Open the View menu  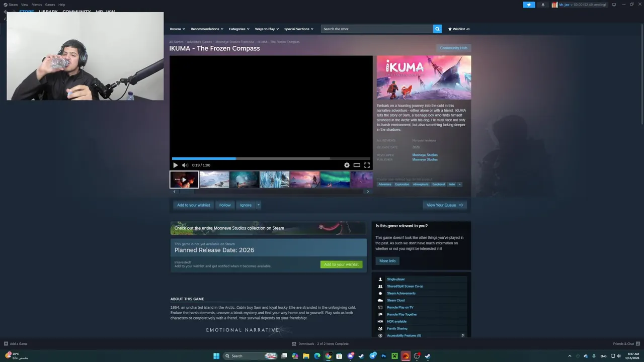(24, 5)
